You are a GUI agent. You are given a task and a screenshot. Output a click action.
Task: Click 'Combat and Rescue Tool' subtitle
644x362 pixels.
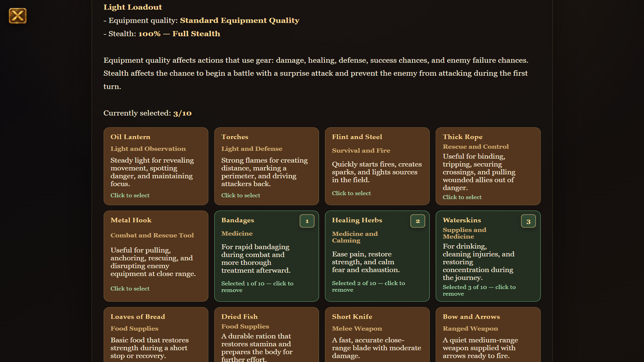[152, 235]
